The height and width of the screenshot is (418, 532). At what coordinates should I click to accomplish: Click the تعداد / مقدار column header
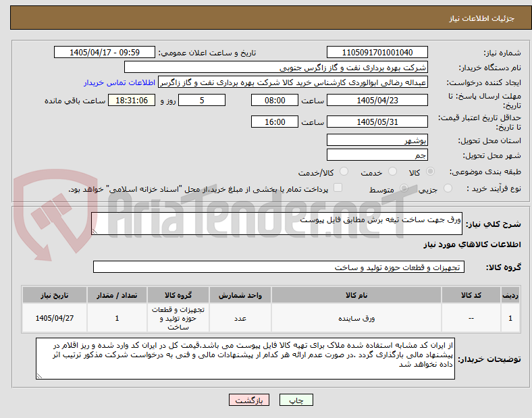(117, 295)
